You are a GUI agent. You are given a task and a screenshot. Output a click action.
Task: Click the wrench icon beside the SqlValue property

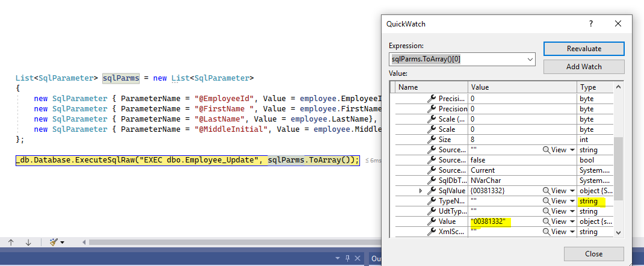(x=432, y=191)
